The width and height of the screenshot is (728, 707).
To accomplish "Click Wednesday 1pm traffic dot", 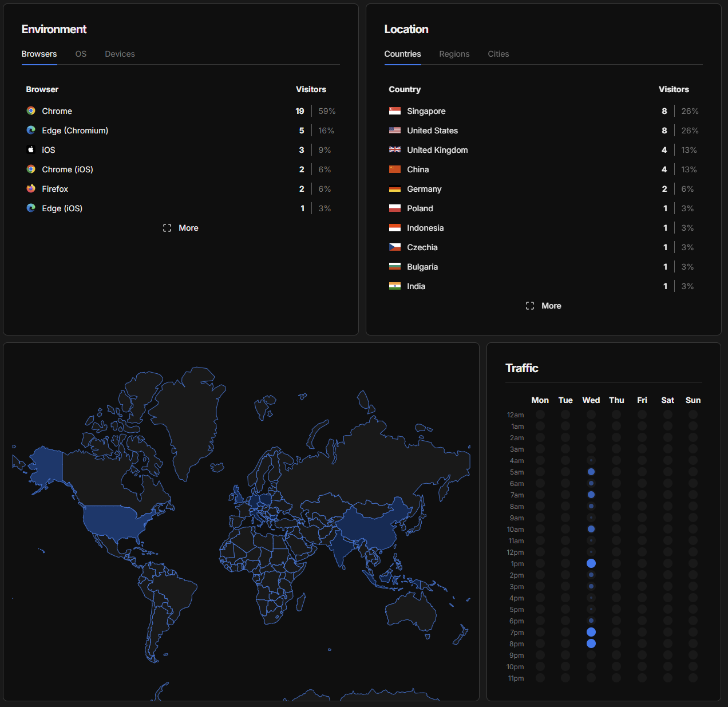I will click(x=591, y=564).
